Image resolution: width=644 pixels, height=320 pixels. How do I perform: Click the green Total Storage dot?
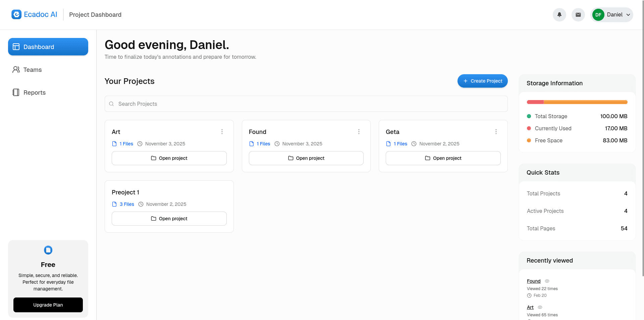point(529,116)
